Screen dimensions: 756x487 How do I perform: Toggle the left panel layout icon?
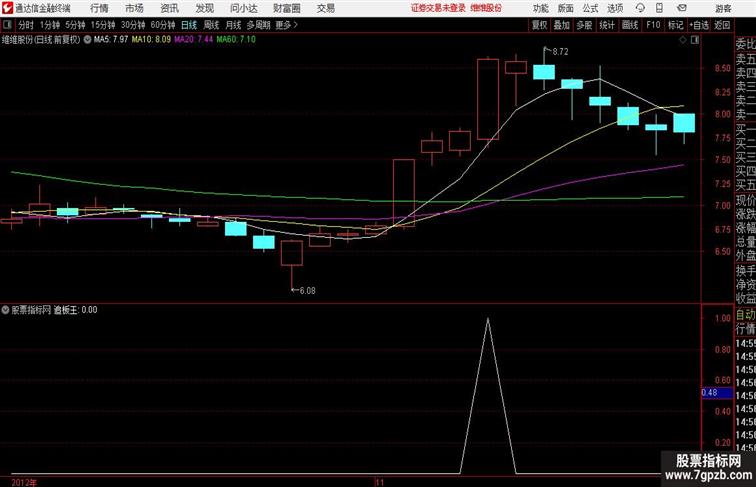click(x=7, y=25)
